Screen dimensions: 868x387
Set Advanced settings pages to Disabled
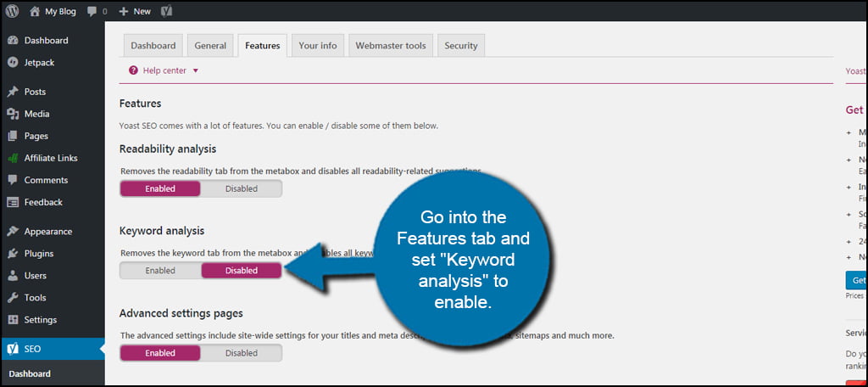point(242,352)
